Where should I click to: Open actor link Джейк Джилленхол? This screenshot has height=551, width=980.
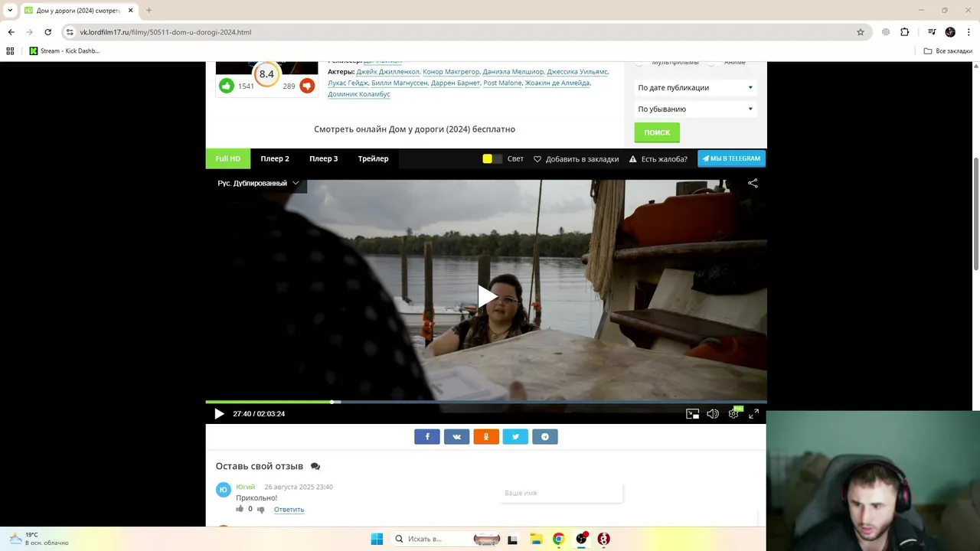point(387,72)
